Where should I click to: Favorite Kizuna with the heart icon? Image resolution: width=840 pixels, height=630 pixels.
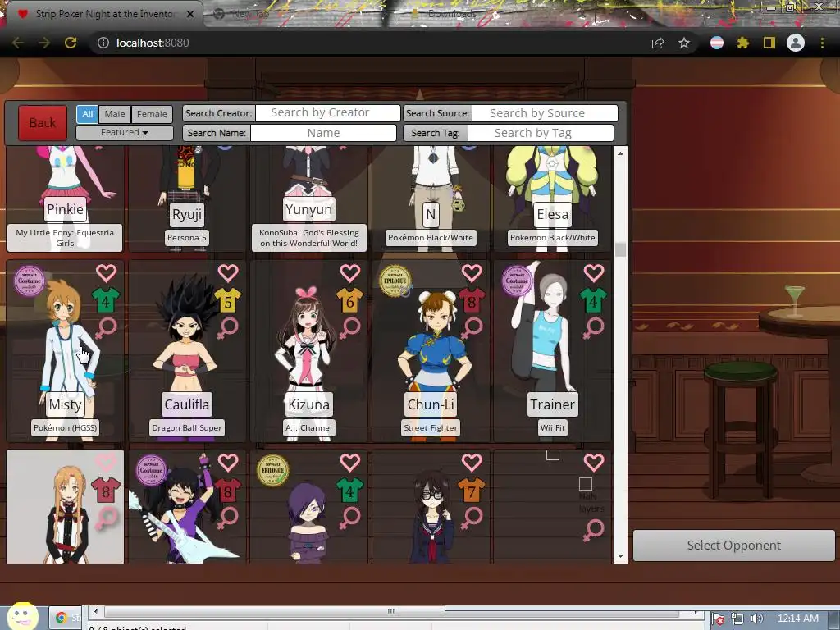pyautogui.click(x=349, y=273)
